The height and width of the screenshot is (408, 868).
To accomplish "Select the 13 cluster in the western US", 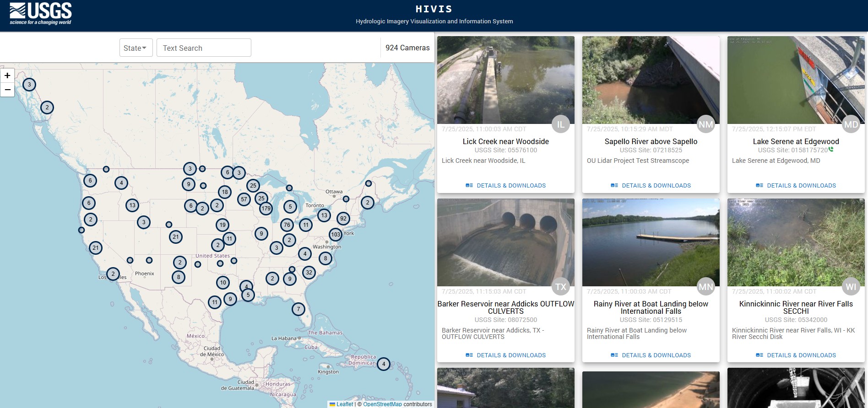I will [132, 205].
